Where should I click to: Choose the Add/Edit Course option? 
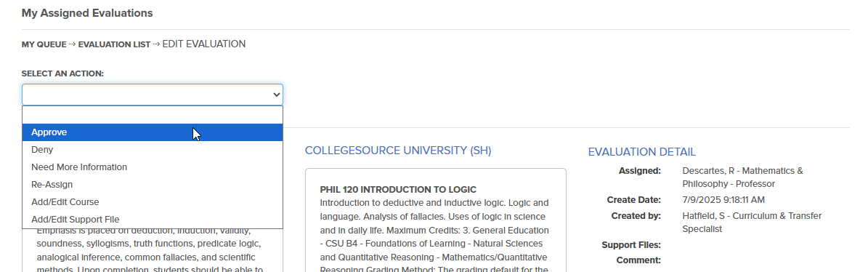coord(153,202)
